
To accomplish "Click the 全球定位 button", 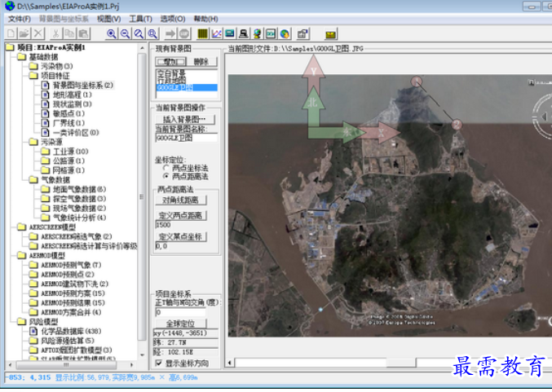I will click(x=180, y=323).
